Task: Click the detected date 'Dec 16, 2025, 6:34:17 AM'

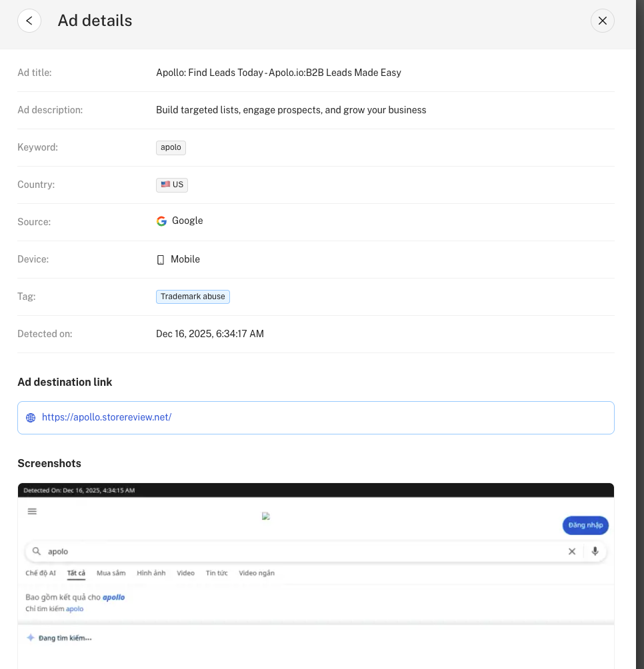Action: tap(210, 334)
